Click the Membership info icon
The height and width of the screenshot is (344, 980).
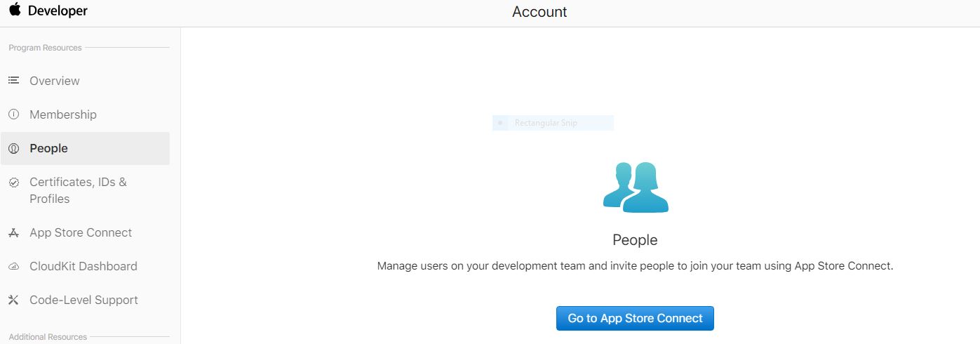pos(13,114)
